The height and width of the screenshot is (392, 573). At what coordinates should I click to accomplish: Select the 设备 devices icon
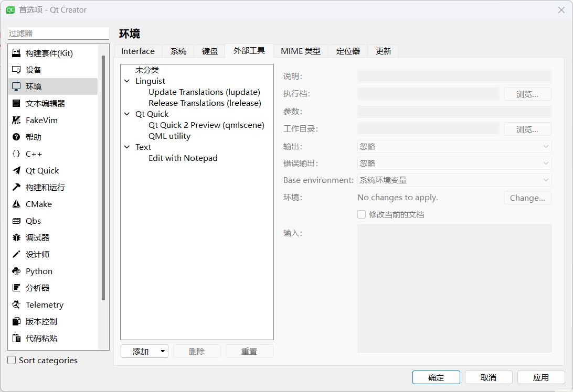(x=16, y=70)
